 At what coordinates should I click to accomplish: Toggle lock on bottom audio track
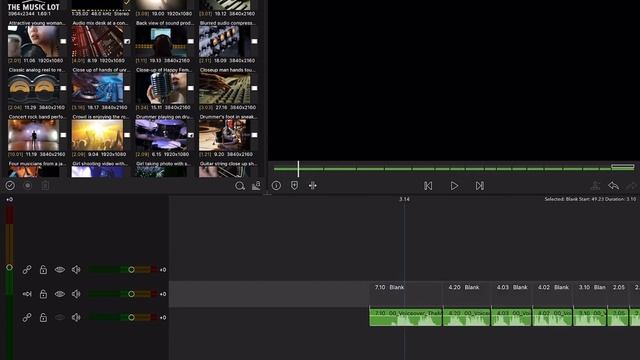pyautogui.click(x=43, y=318)
